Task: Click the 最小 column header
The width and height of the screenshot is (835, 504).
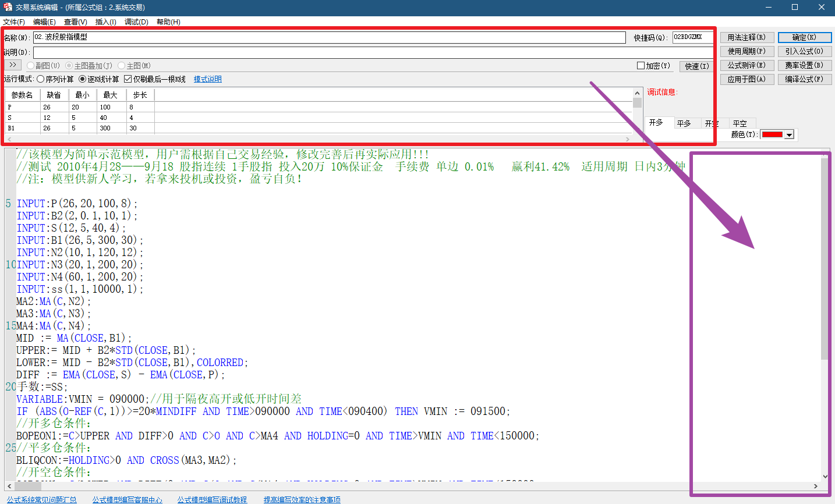Action: click(83, 95)
